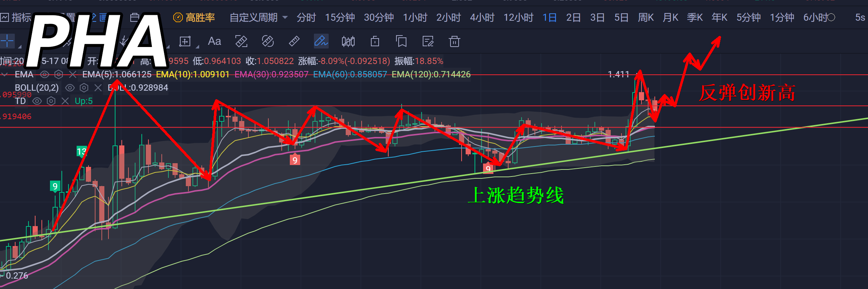Switch to 2小时 timeframe

[x=449, y=17]
